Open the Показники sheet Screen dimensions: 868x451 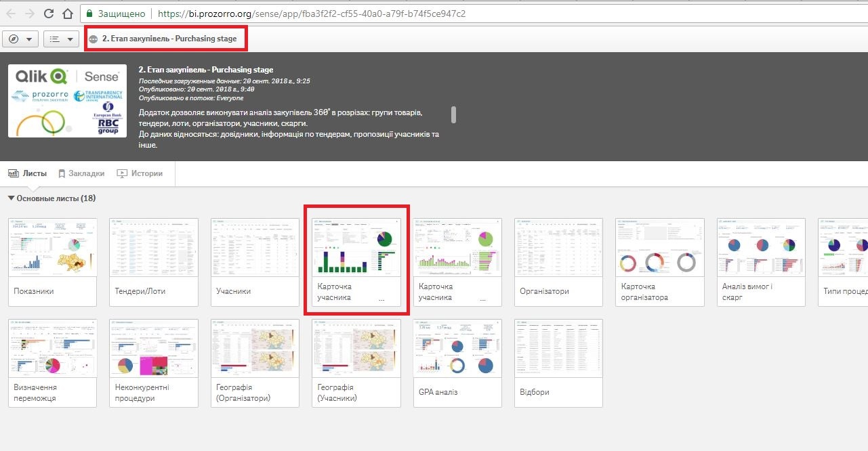[52, 261]
